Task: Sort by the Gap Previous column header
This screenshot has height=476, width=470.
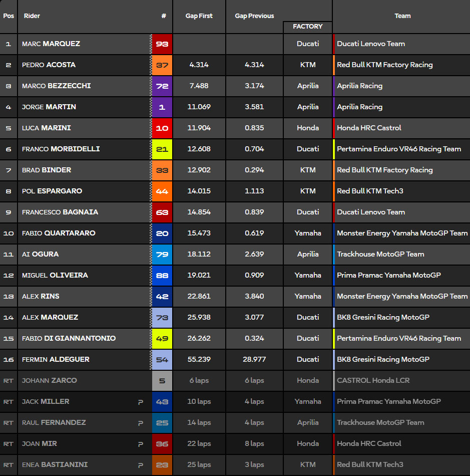Action: pyautogui.click(x=254, y=16)
